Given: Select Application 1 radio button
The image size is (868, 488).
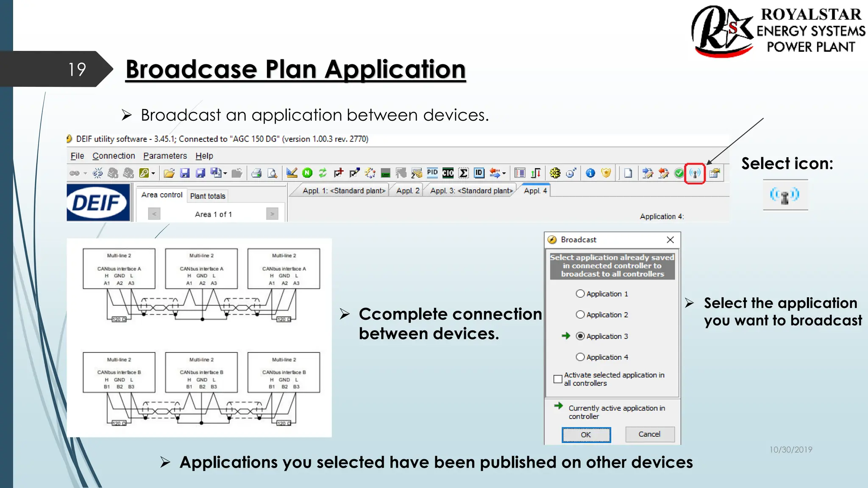Looking at the screenshot, I should pyautogui.click(x=580, y=294).
